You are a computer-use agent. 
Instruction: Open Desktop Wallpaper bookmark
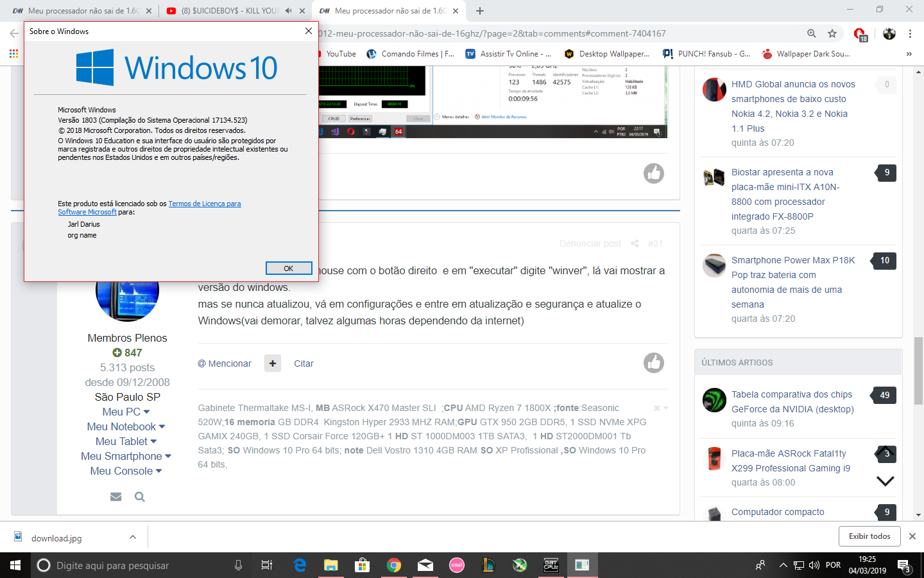coord(607,54)
